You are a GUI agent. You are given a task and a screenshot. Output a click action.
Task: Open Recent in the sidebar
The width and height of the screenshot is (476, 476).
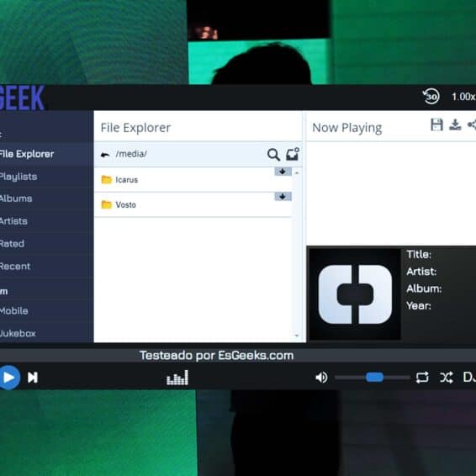tap(46, 267)
